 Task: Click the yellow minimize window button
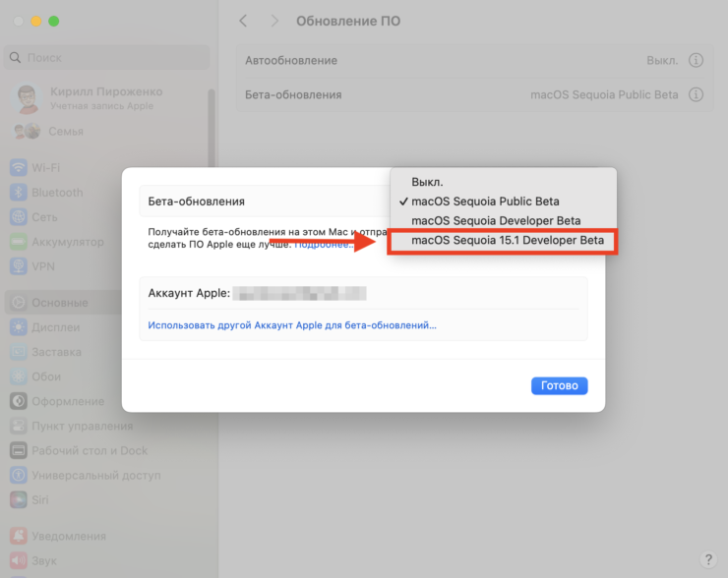35,21
